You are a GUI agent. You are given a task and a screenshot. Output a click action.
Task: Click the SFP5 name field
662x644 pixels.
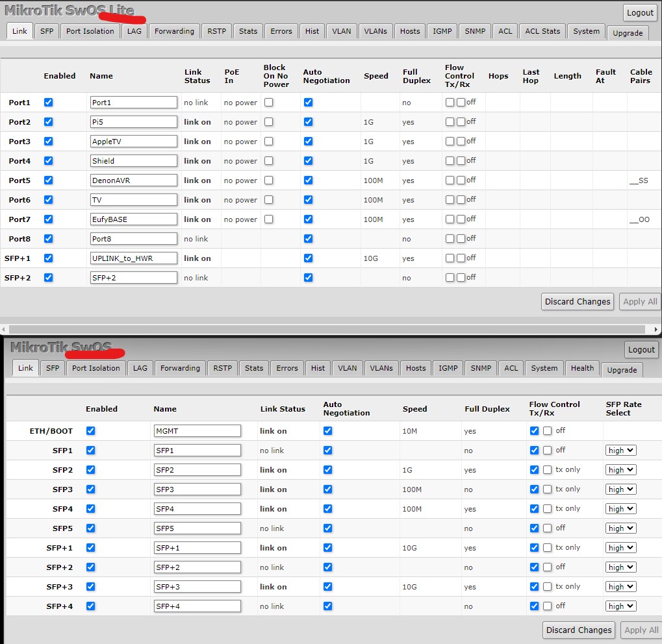(x=197, y=528)
